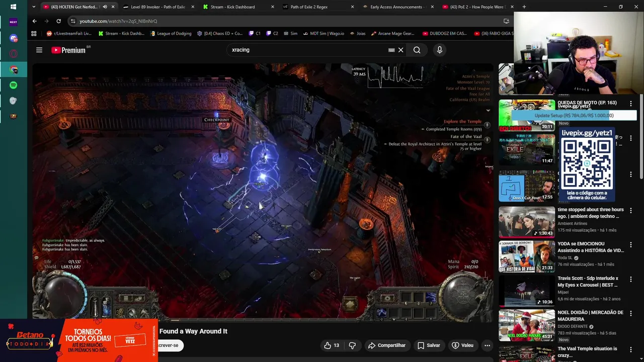Start voice search with the microphone
Viewport: 644px width, 362px height.
(x=440, y=50)
